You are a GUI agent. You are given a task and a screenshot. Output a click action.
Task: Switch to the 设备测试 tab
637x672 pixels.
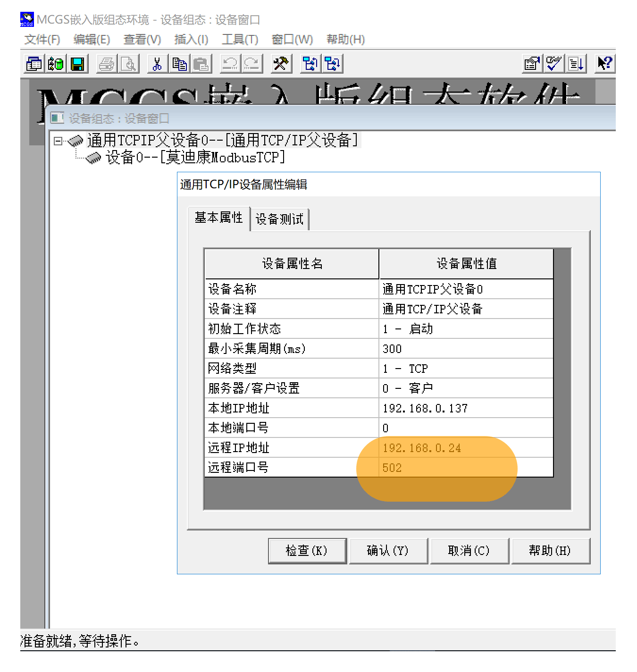[279, 218]
